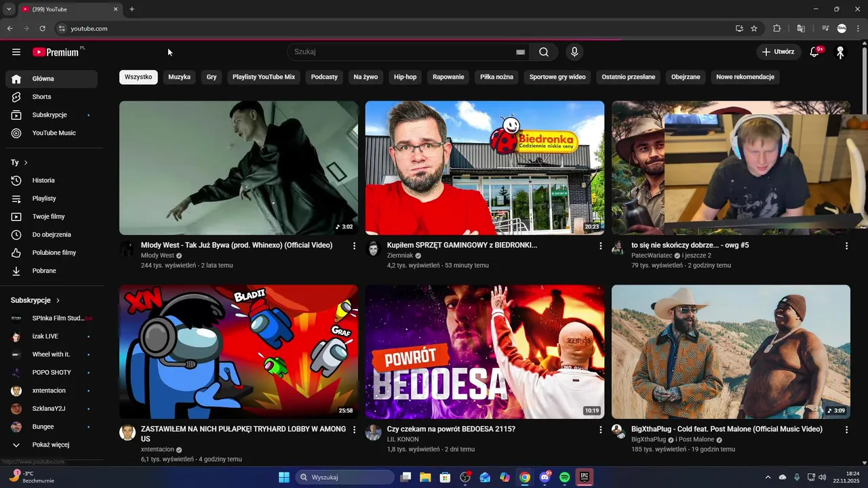868x488 pixels.
Task: Open LIL KONON channel link
Action: click(403, 439)
